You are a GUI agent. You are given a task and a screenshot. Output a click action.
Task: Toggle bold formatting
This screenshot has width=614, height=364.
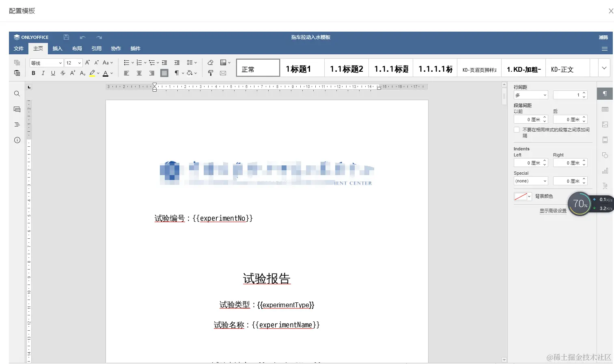click(33, 73)
